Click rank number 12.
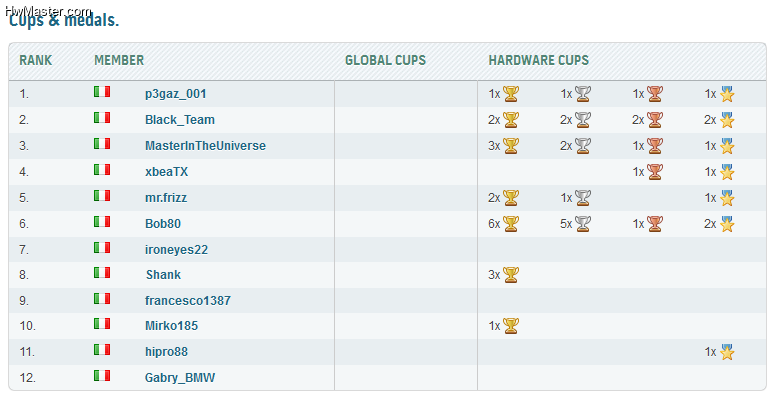The width and height of the screenshot is (776, 397). pyautogui.click(x=27, y=378)
